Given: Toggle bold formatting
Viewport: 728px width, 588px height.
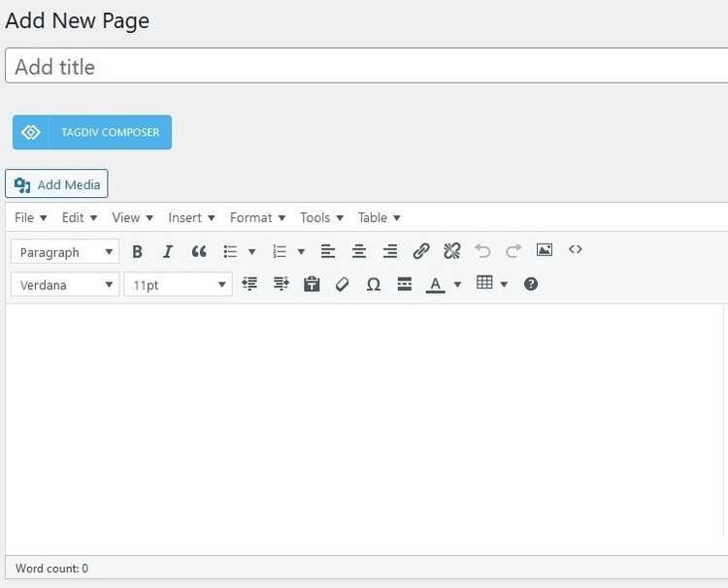Looking at the screenshot, I should pos(137,252).
